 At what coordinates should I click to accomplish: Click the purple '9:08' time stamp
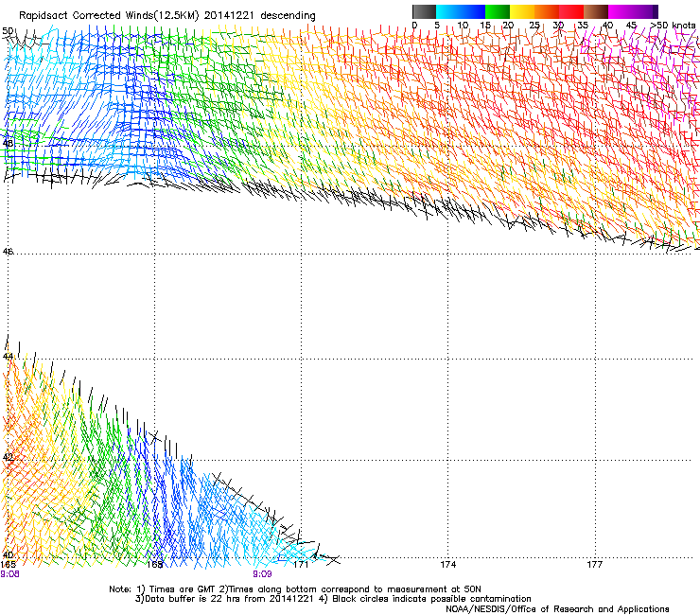click(x=9, y=574)
